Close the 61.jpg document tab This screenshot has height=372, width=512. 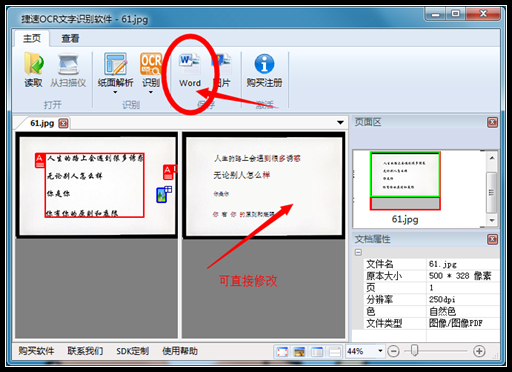pos(63,123)
